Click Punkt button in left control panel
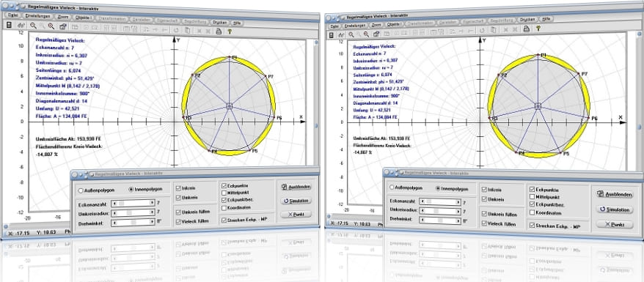The image size is (644, 282). (296, 215)
